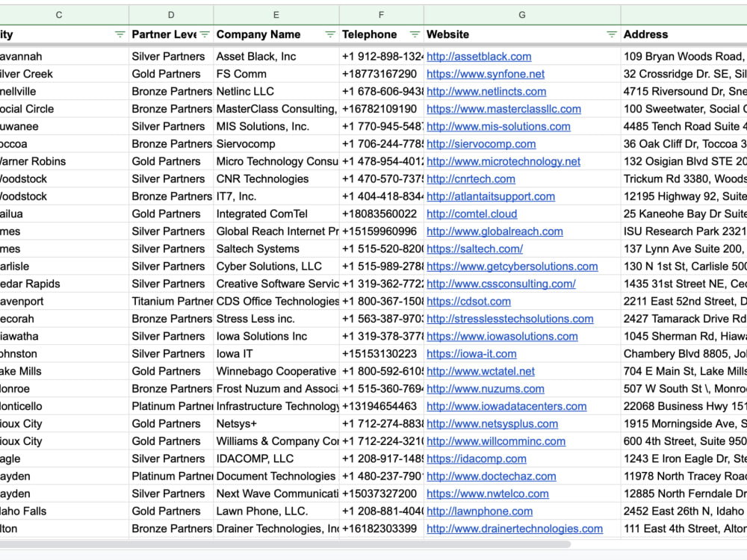Visit the www.willcomminc.com link
Viewport: 747px width, 560px height.
tap(496, 441)
